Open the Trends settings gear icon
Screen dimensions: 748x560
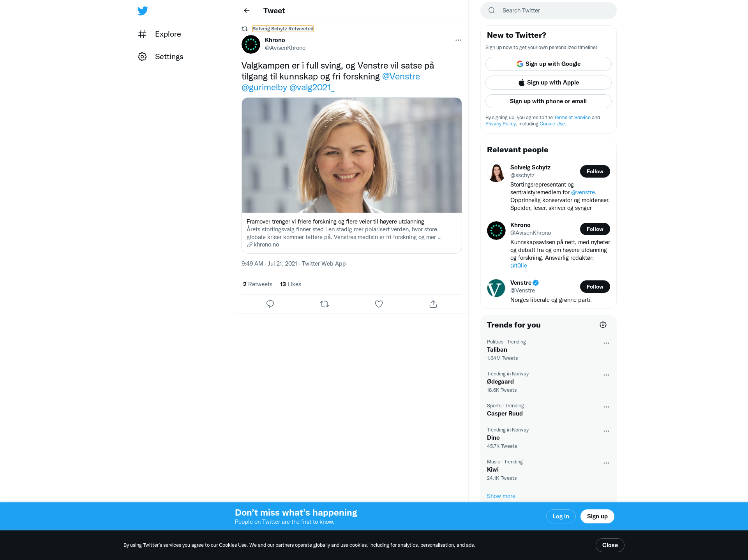coord(603,325)
